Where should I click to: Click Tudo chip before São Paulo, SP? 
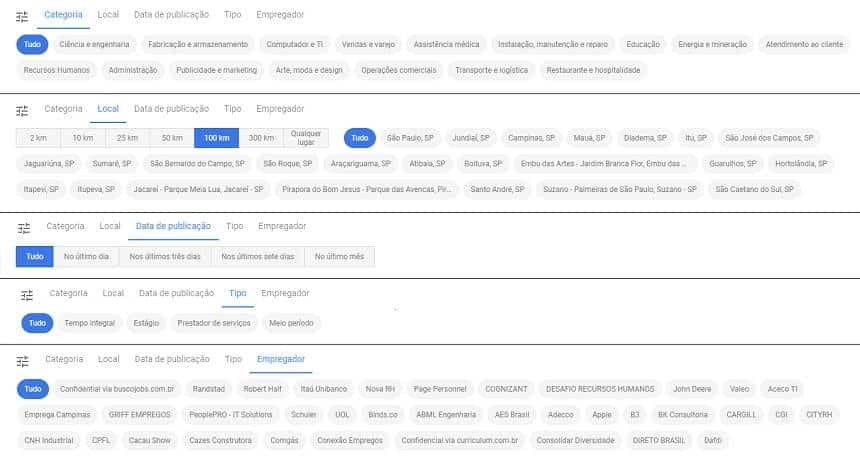(360, 138)
